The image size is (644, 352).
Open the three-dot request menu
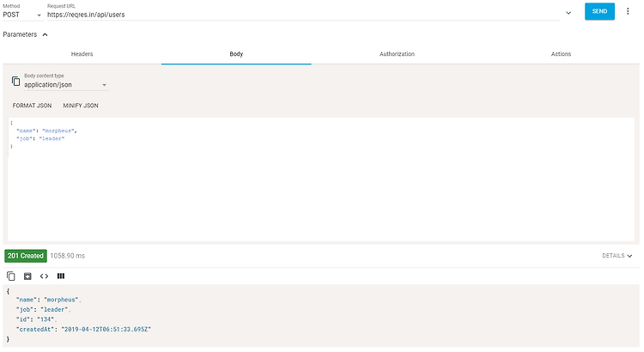click(628, 11)
